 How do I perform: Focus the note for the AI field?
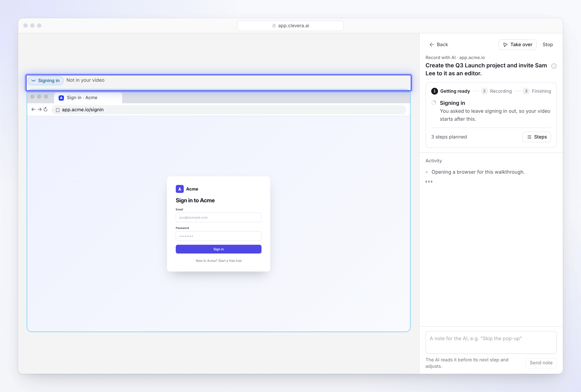click(x=491, y=342)
